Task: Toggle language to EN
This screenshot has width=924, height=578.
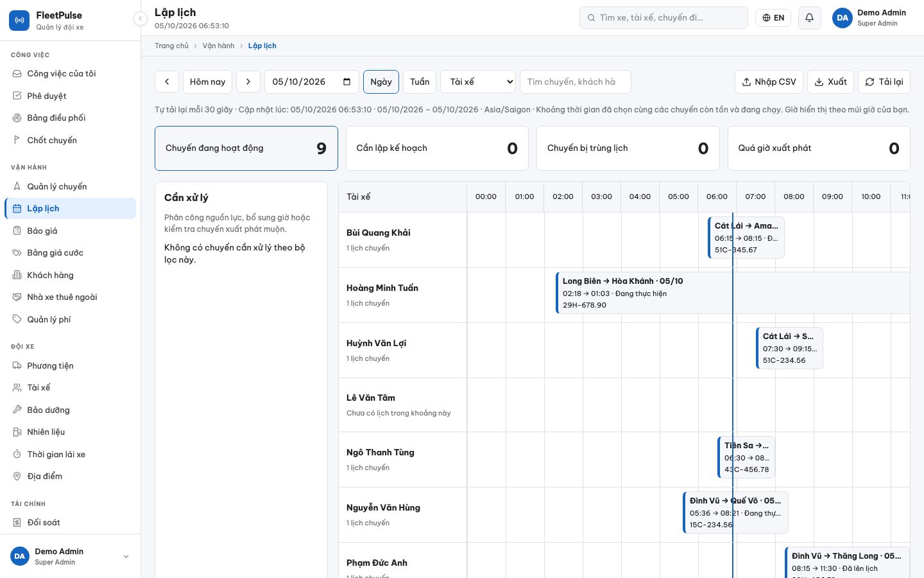Action: (773, 18)
